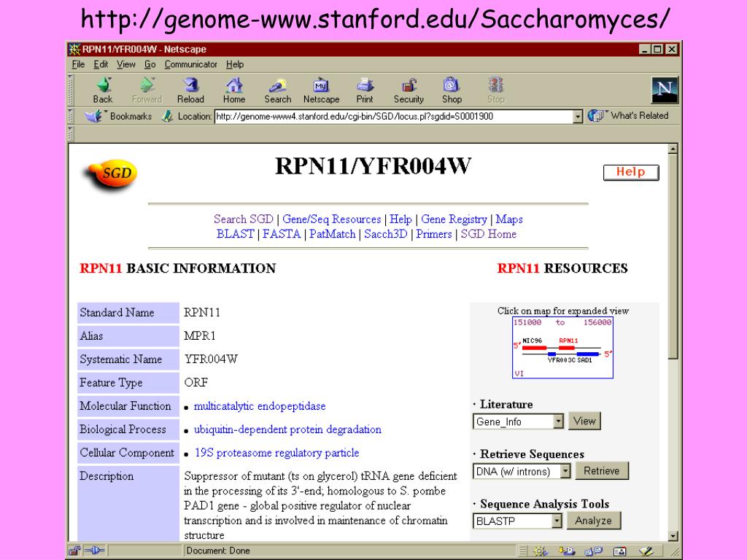The height and width of the screenshot is (560, 747).
Task: Click the Help link in navigation row
Action: click(x=400, y=219)
